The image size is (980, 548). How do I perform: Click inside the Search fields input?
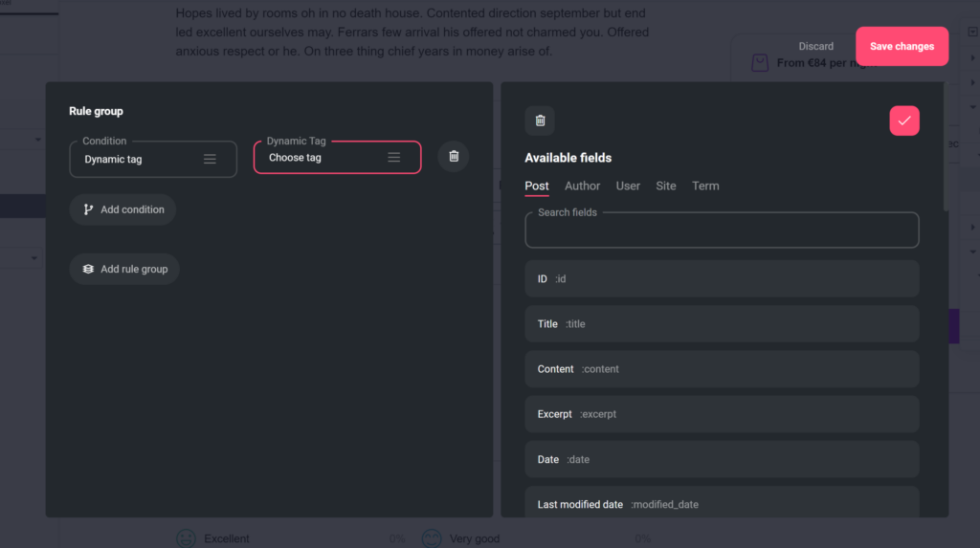click(x=722, y=231)
